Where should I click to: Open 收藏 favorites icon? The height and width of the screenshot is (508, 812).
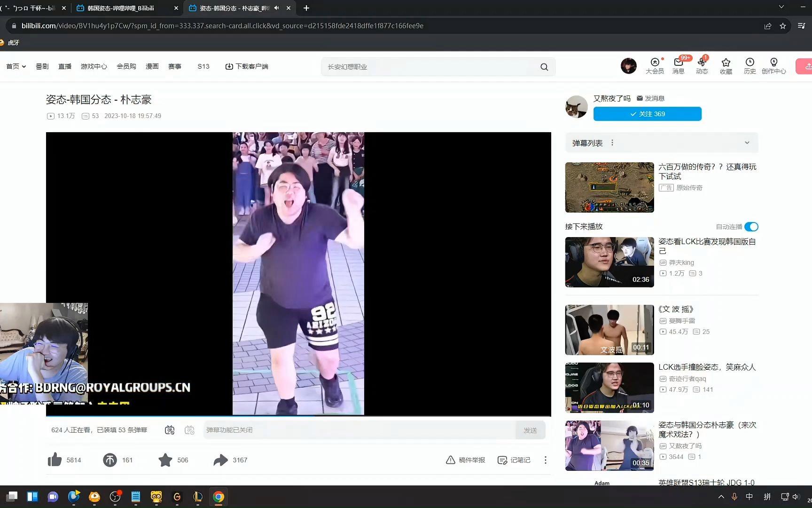coord(726,66)
